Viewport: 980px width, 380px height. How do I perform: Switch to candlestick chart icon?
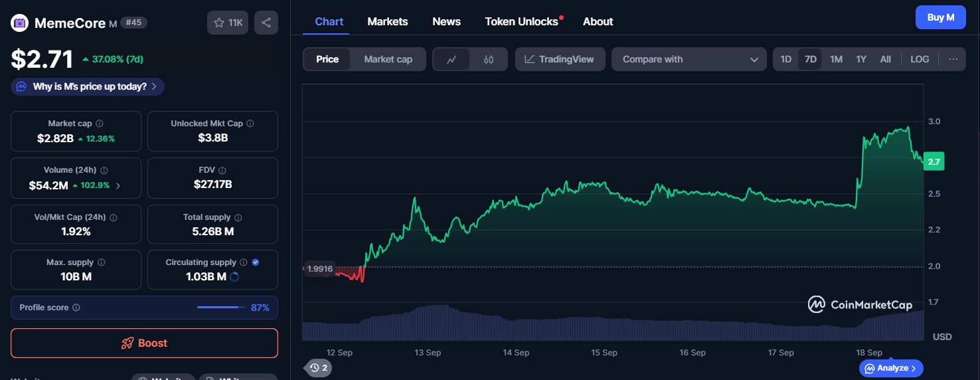pos(489,59)
